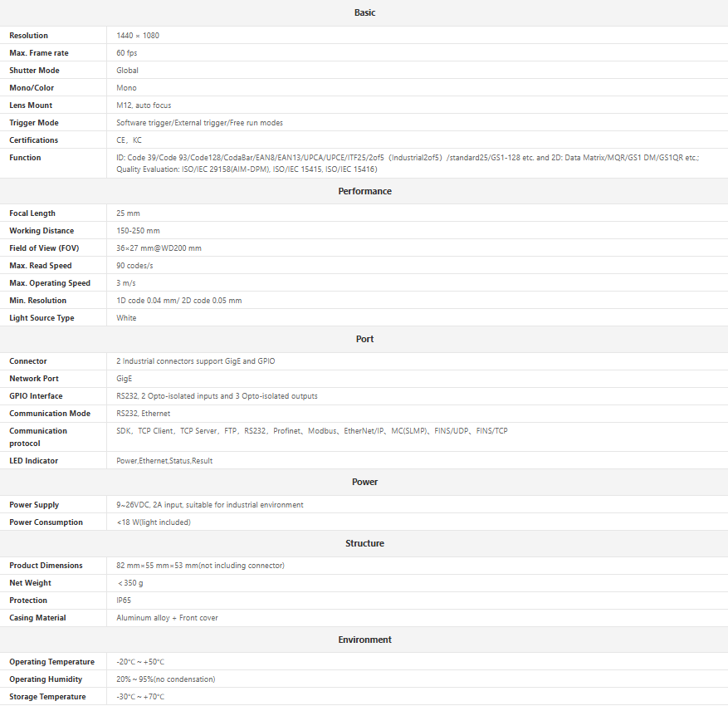Click the Focal Length value 25 mm
This screenshot has height=706, width=728.
coord(128,213)
